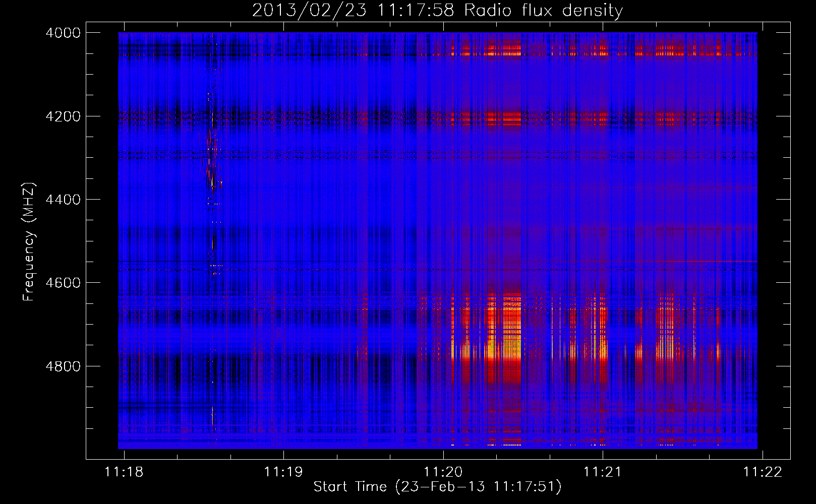Click the 4000 frequency axis label
This screenshot has height=504, width=816.
click(63, 33)
